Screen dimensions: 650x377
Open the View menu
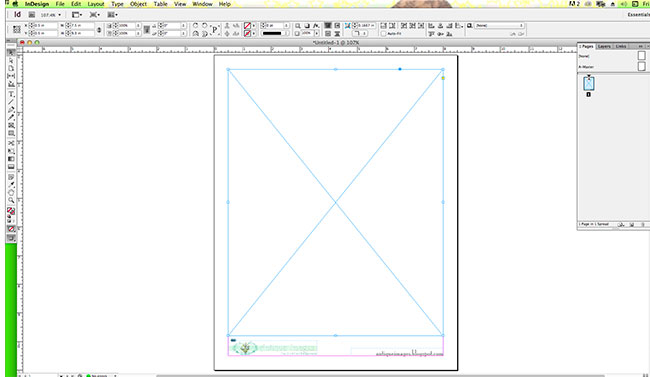pos(180,4)
